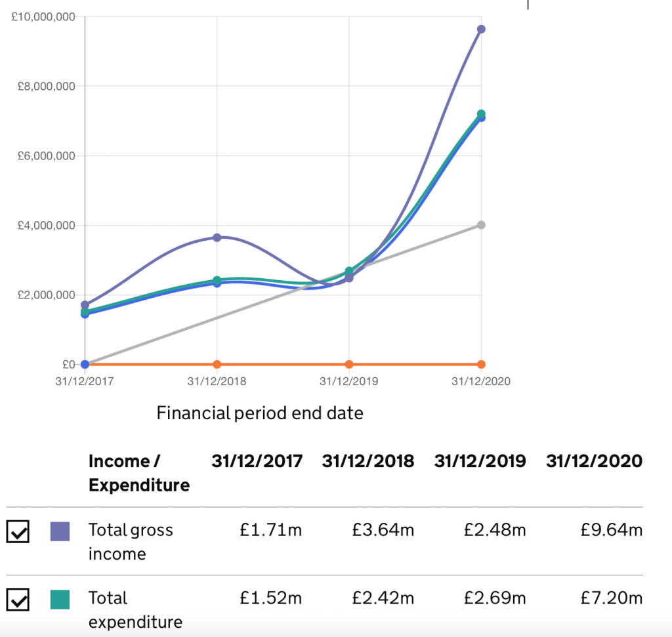
Task: Click the 2020 total expenditure data point
Action: [x=481, y=113]
